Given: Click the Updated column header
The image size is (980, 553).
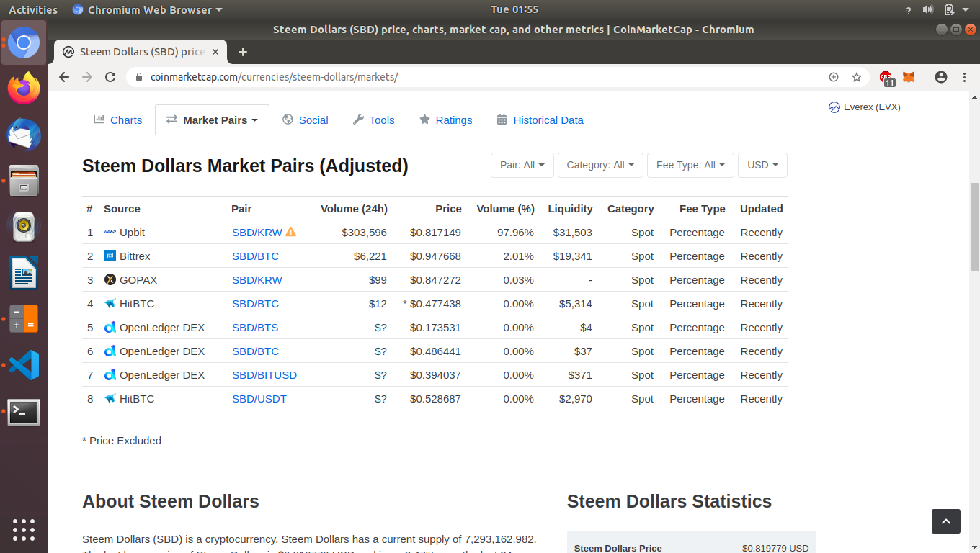Looking at the screenshot, I should (761, 209).
